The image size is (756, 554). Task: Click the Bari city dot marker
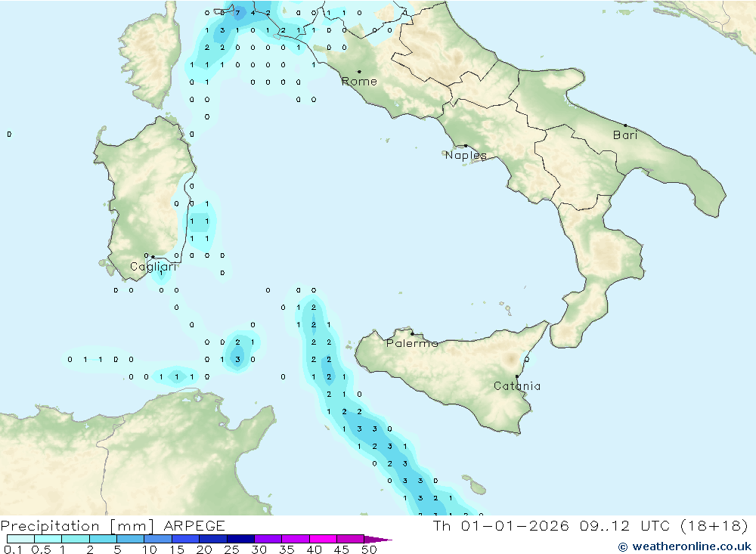[625, 125]
